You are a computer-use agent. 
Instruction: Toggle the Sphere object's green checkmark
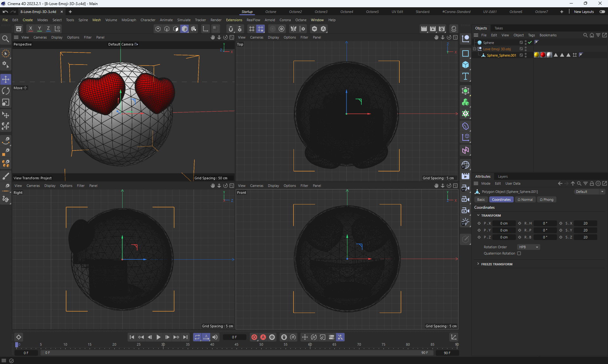(x=530, y=42)
